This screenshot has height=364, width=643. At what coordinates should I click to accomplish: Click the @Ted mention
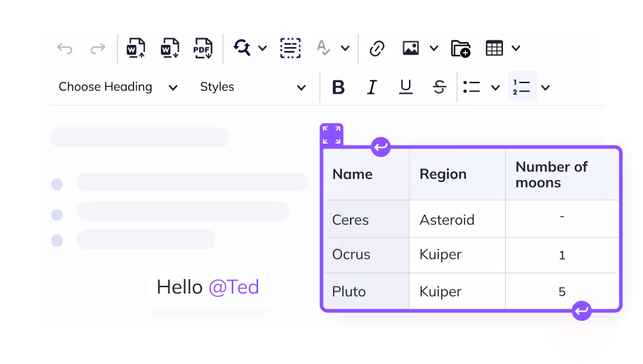(233, 287)
